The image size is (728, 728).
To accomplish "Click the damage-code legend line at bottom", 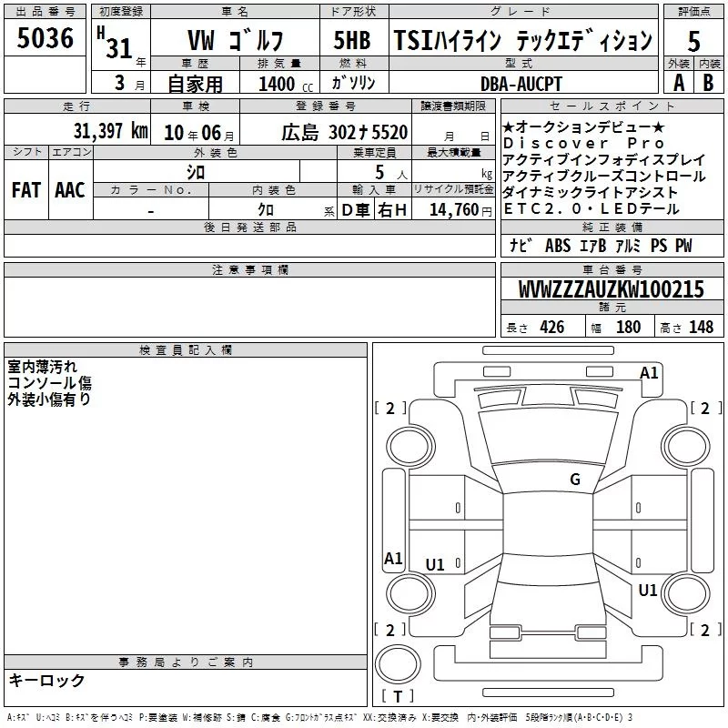I will (319, 717).
